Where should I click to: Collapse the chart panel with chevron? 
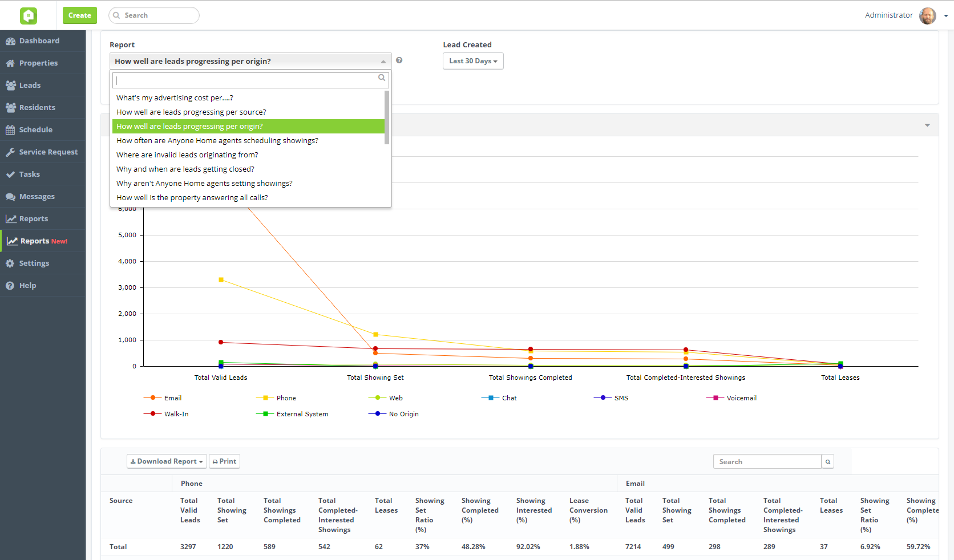[927, 125]
